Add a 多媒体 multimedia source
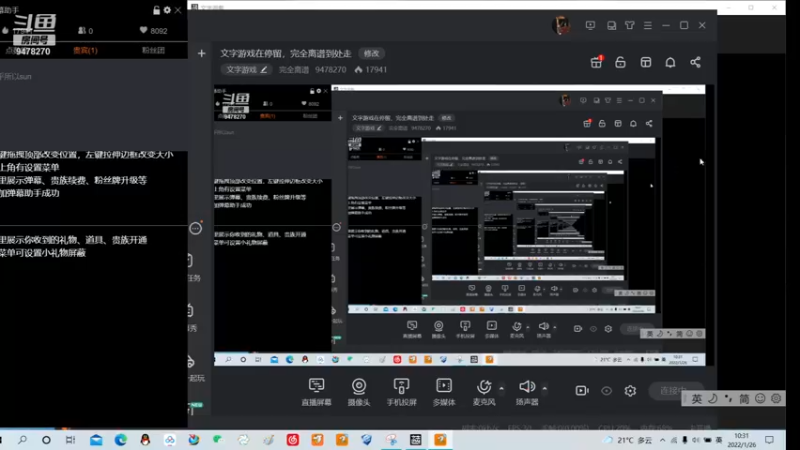The image size is (800, 450). pyautogui.click(x=444, y=392)
